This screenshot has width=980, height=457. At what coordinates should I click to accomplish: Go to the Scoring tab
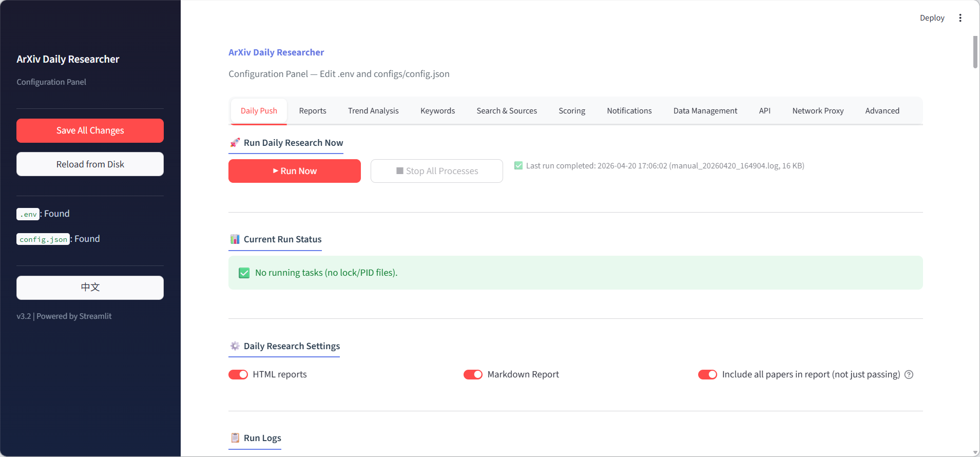click(x=572, y=111)
